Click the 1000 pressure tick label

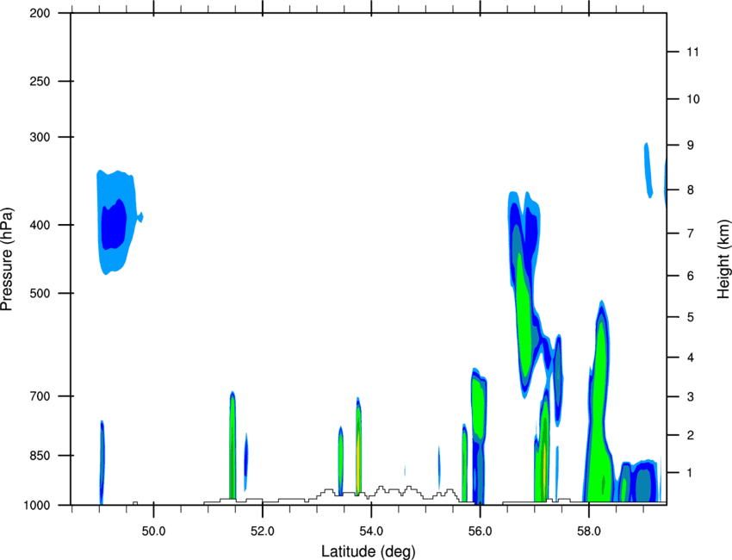tap(36, 505)
